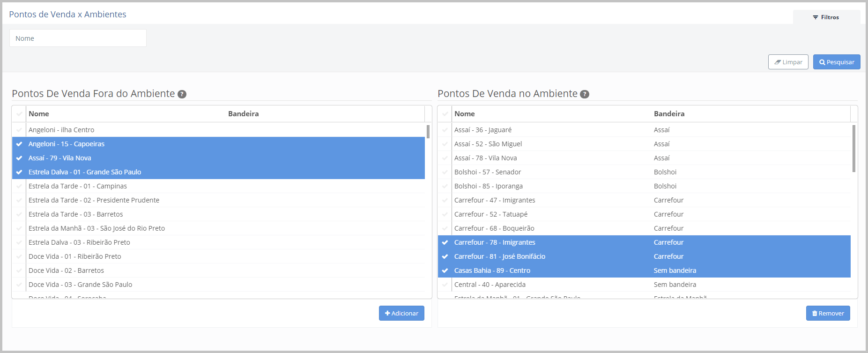
Task: Click the Limpar button
Action: 788,62
